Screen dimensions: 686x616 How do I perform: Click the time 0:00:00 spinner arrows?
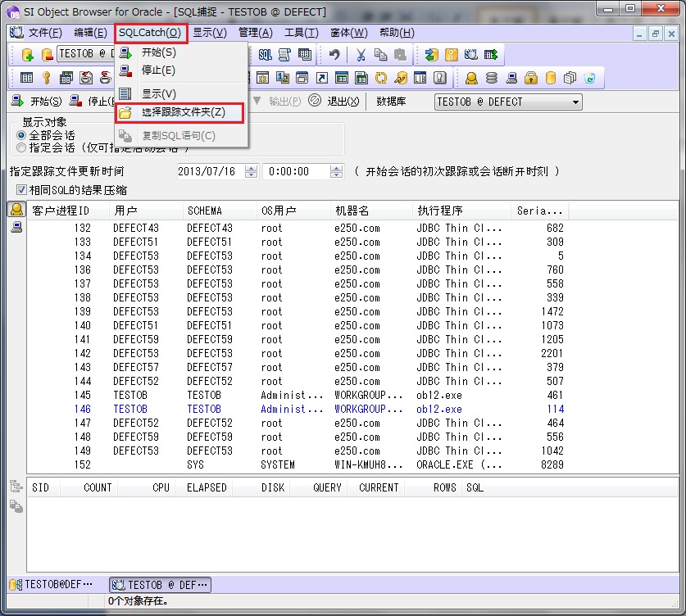coord(336,171)
